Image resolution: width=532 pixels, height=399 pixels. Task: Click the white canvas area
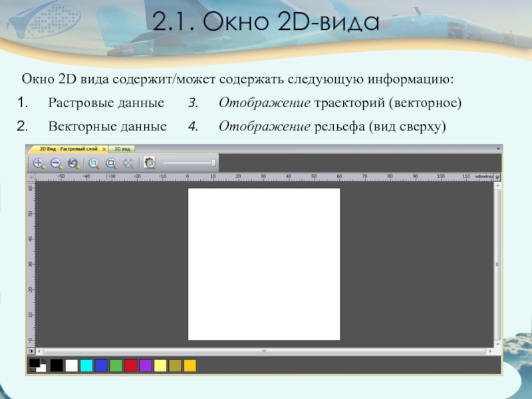264,264
